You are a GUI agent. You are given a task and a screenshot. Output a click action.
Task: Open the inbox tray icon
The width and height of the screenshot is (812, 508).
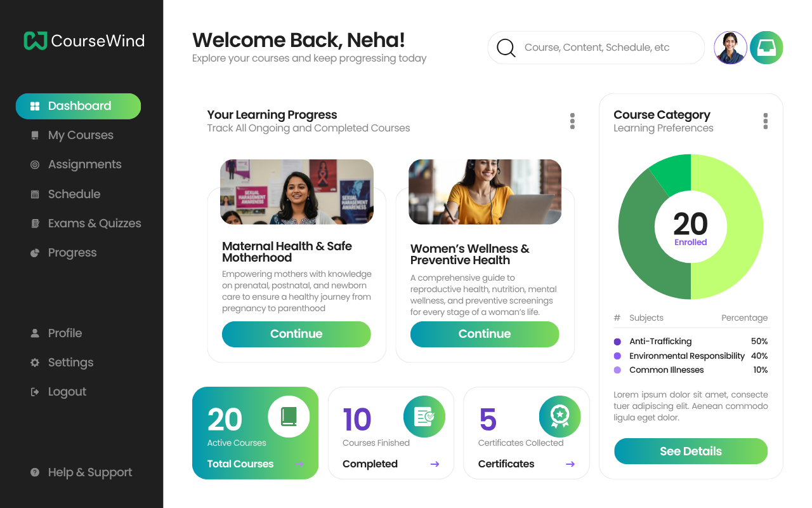(x=766, y=48)
